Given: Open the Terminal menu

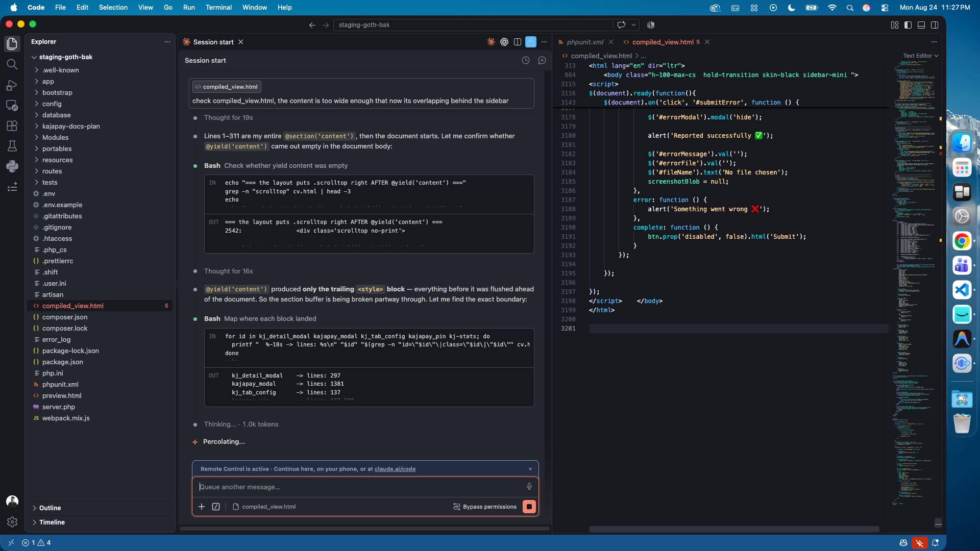Looking at the screenshot, I should click(x=218, y=7).
